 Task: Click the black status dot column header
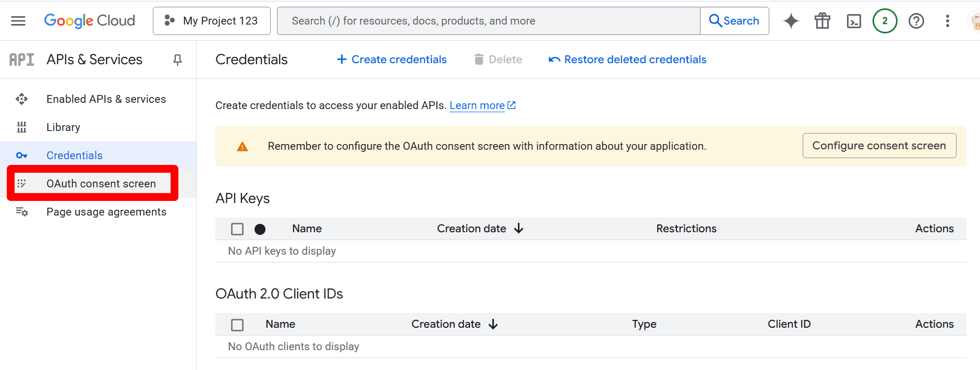(260, 229)
